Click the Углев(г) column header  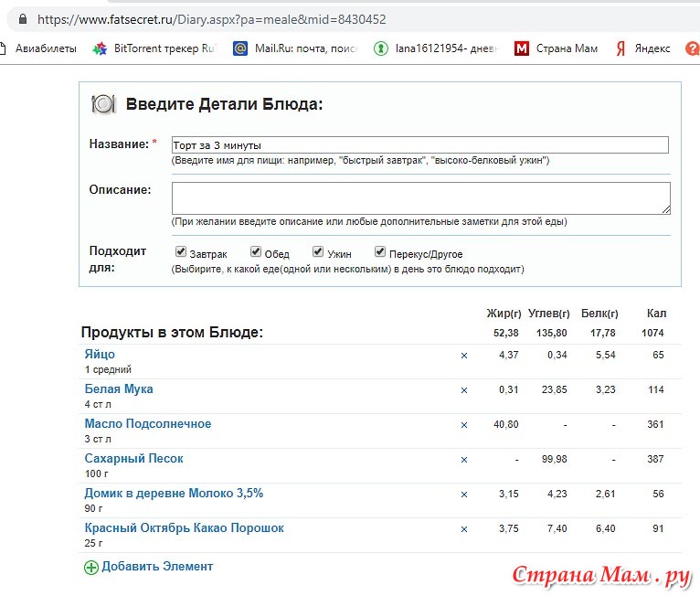click(x=548, y=314)
